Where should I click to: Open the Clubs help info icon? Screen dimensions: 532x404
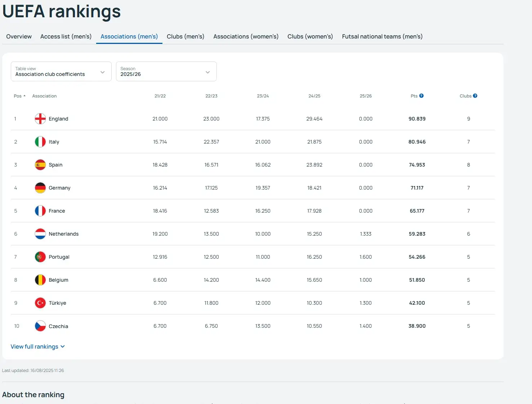[x=475, y=96]
